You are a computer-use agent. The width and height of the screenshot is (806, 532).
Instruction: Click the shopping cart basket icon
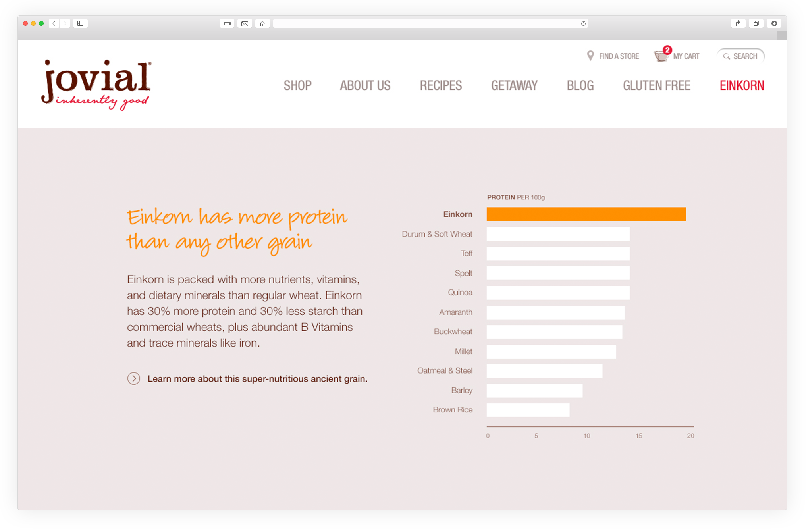pyautogui.click(x=662, y=54)
